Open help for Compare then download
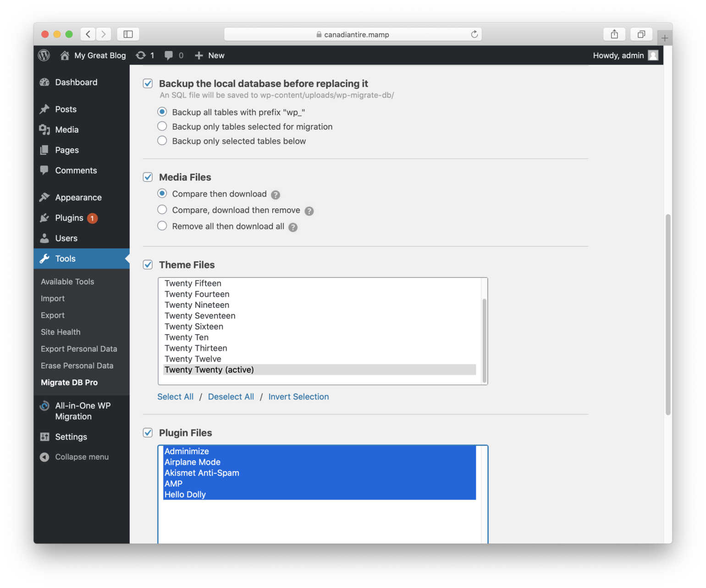The width and height of the screenshot is (706, 588). 276,195
